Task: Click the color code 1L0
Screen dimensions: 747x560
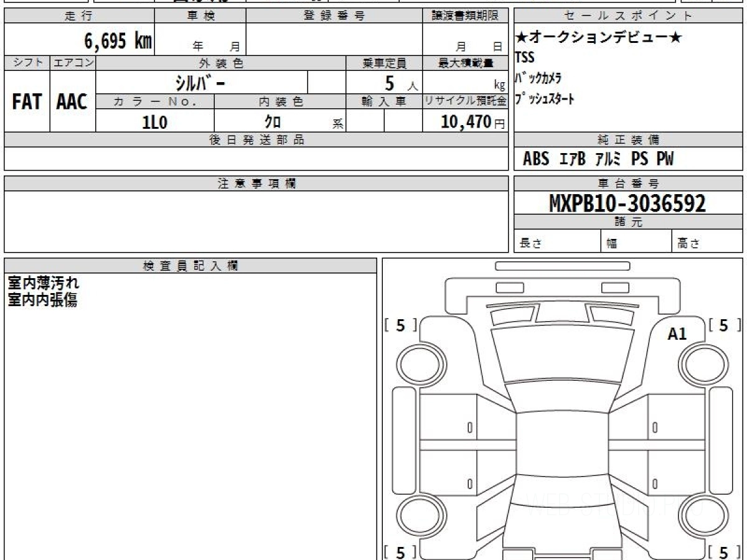Action: click(155, 122)
